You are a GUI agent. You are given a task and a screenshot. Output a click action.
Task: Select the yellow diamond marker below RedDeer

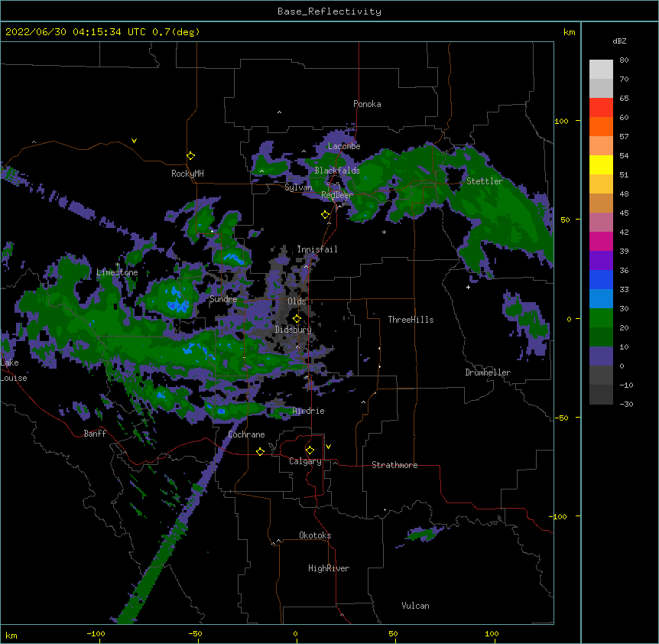[x=325, y=215]
